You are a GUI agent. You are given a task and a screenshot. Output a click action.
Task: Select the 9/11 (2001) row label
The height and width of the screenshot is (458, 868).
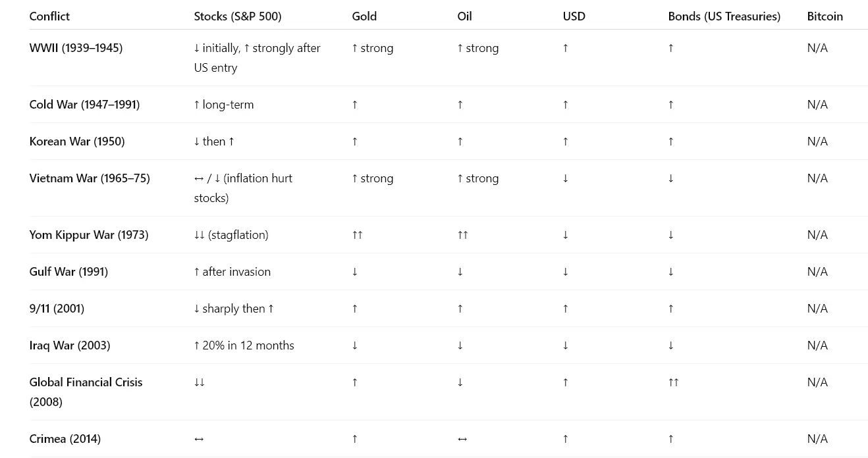pyautogui.click(x=57, y=309)
